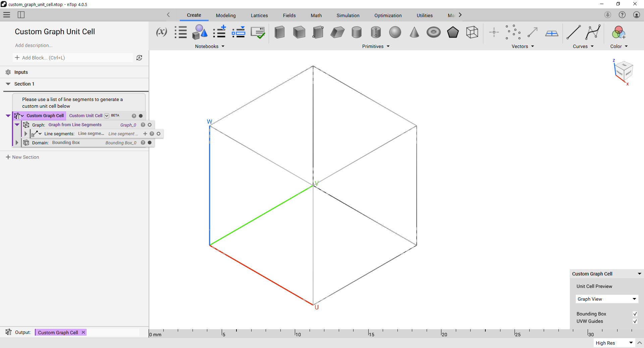Viewport: 644px width, 348px height.
Task: Expand the Domain Bounding Box row
Action: coord(17,143)
